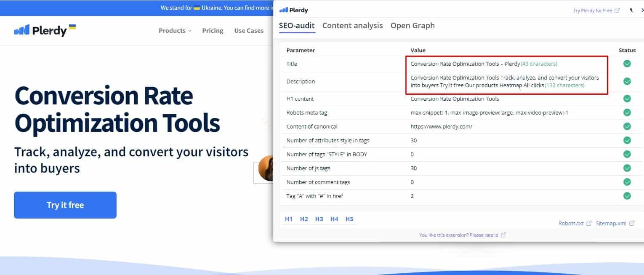
Task: Click status check for attributes style in tags
Action: [627, 140]
